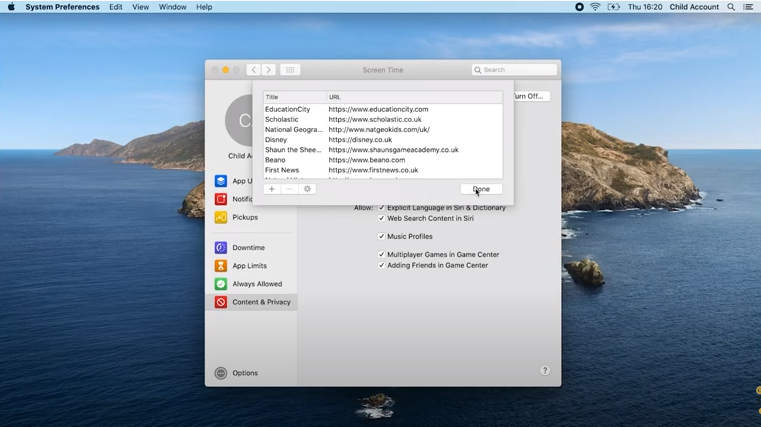Viewport: 761px width, 427px height.
Task: Sort by the URL column header
Action: (x=415, y=97)
